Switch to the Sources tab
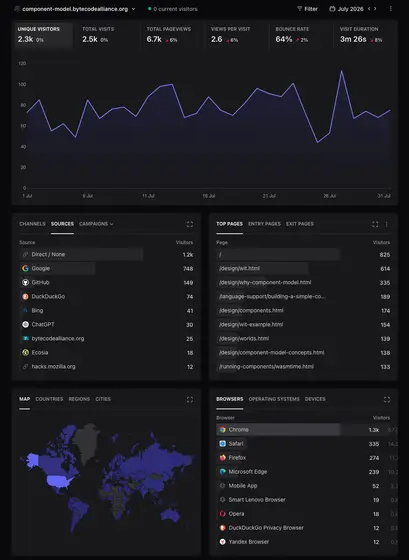Viewport: 409px width, 560px height. pyautogui.click(x=62, y=224)
